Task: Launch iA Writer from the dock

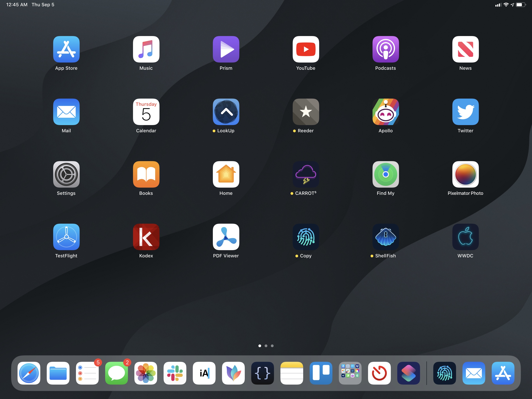Action: point(204,373)
